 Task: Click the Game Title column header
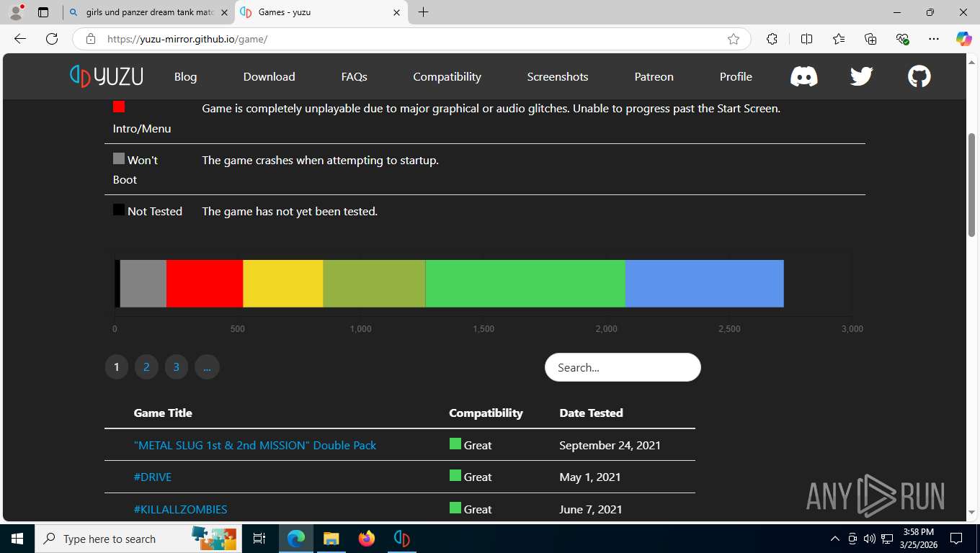point(163,413)
